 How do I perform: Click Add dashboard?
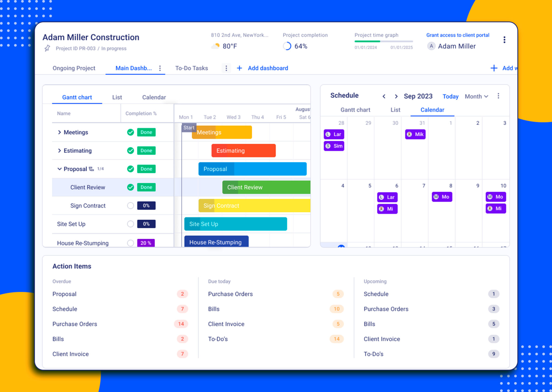[x=268, y=68]
